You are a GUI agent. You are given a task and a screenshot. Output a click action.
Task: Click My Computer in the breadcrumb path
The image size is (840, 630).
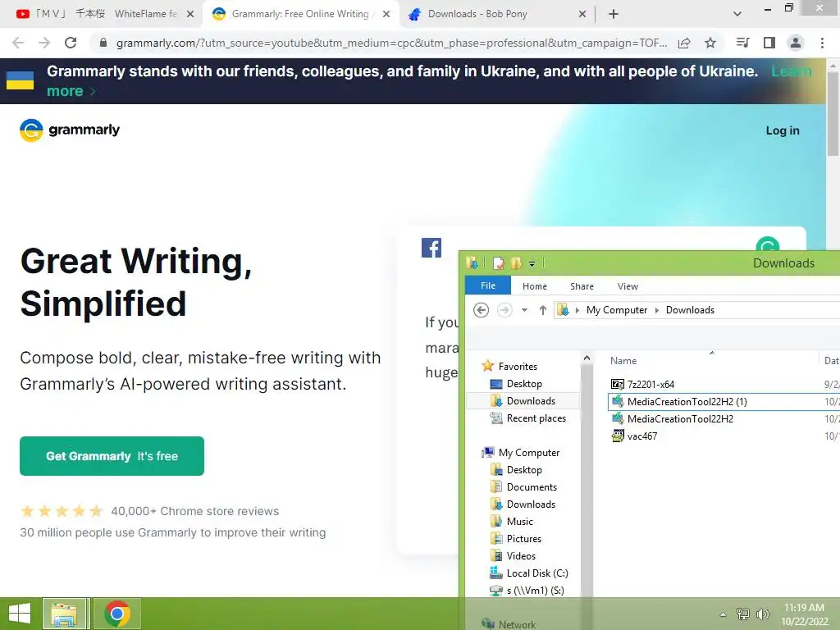(617, 309)
